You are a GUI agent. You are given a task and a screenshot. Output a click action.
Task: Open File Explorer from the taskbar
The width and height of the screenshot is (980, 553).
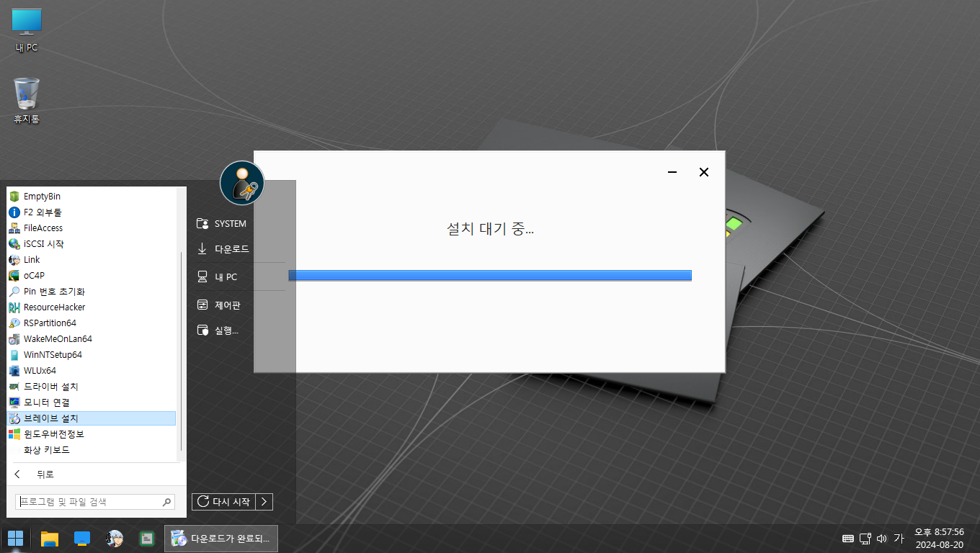[49, 539]
